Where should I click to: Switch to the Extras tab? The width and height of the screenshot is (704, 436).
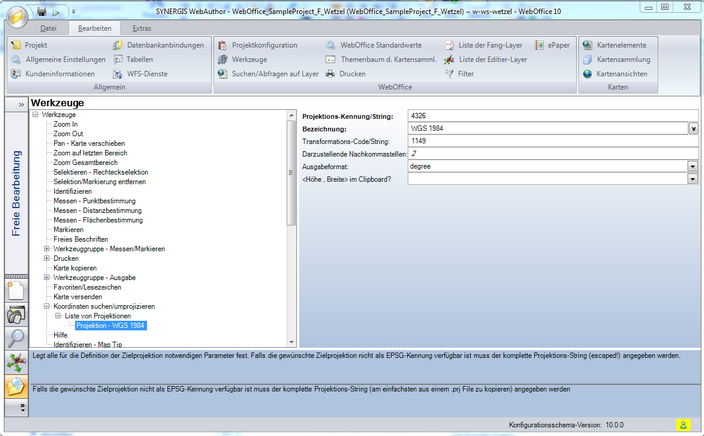click(141, 29)
